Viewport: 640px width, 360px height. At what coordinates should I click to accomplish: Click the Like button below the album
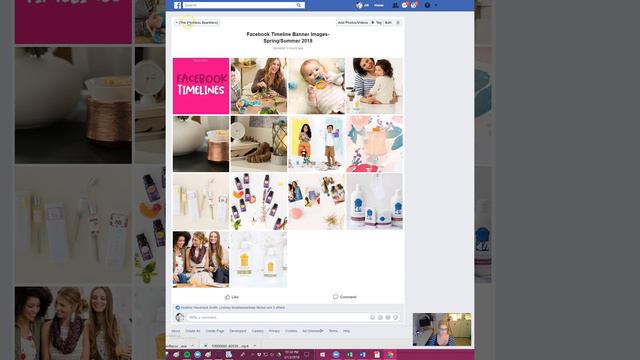click(x=231, y=297)
